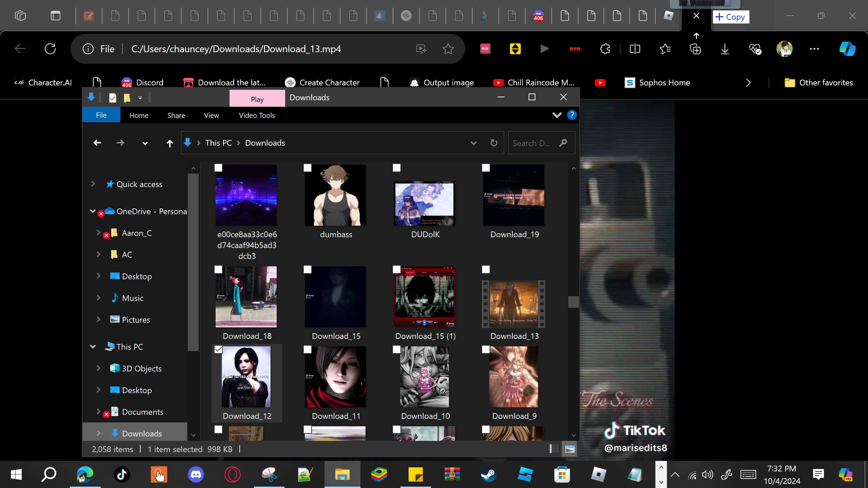Screen dimensions: 868x488
Task: Open Discord favorites bookmark
Action: coord(142,83)
